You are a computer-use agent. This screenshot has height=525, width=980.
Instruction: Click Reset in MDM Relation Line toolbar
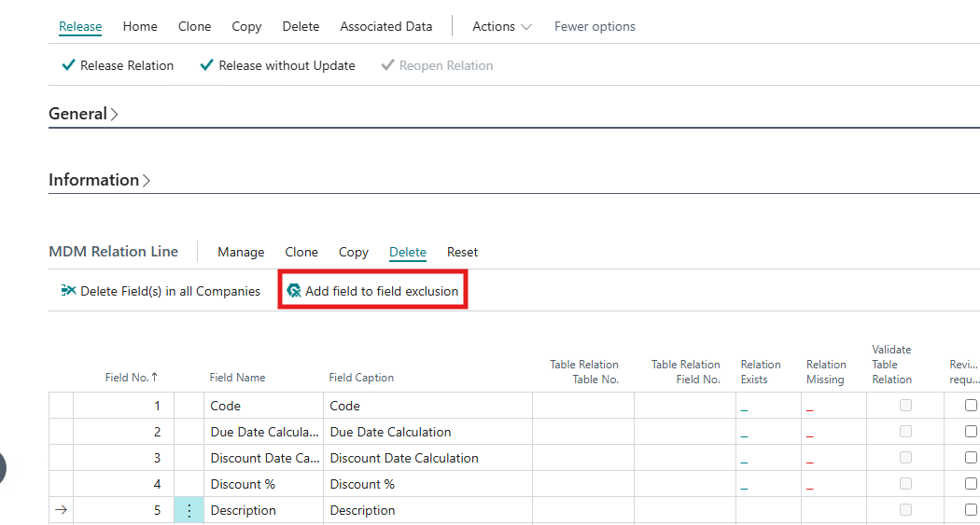coord(462,252)
